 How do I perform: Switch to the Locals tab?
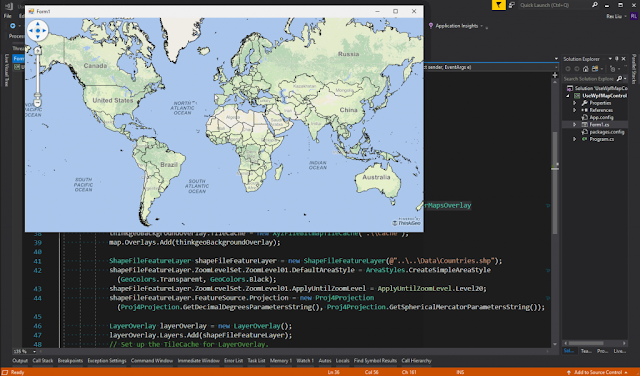[343, 361]
